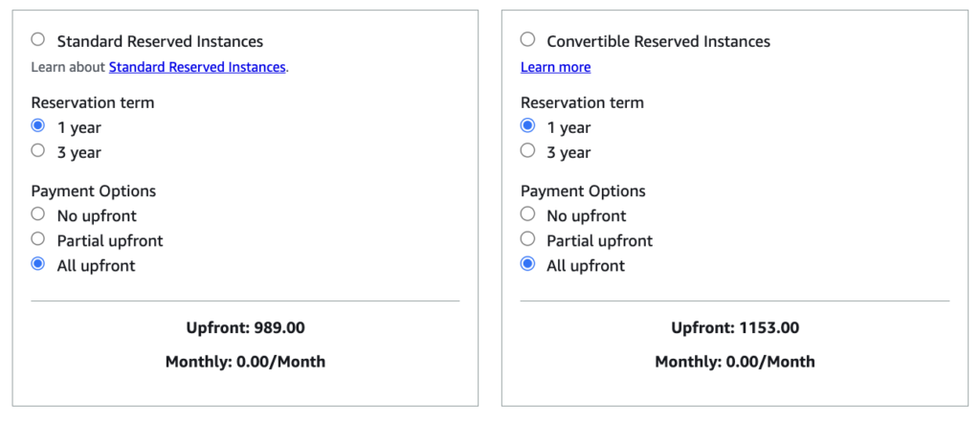This screenshot has height=423, width=980.
Task: Click the Reservation term heading in Standard panel
Action: (93, 103)
